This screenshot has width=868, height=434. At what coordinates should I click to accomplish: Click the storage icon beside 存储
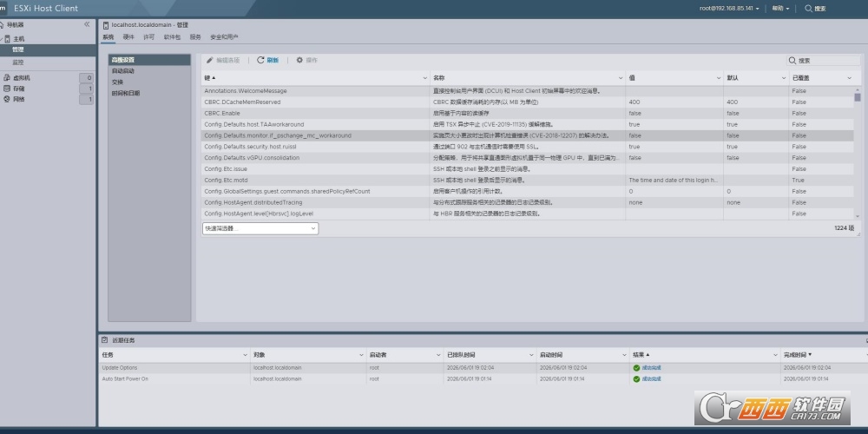pos(7,89)
